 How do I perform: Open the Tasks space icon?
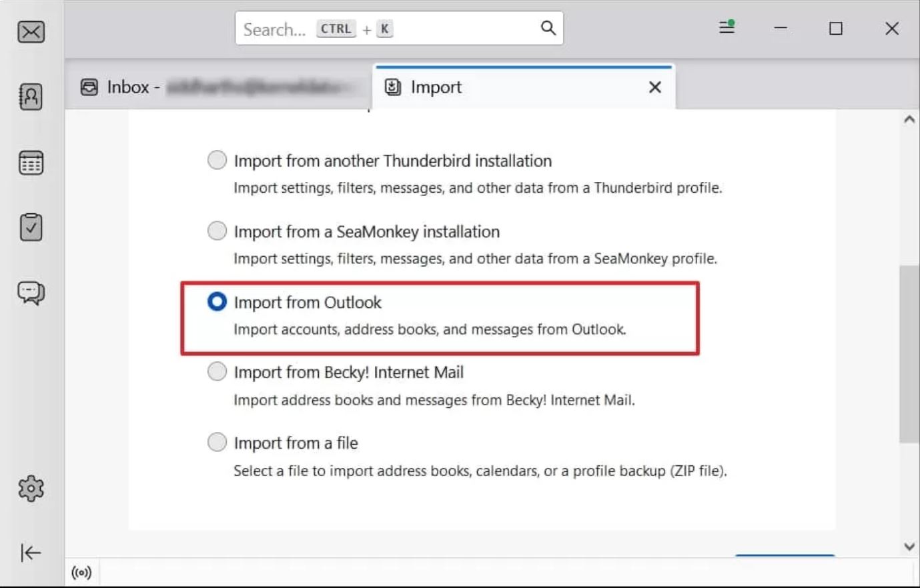(x=31, y=227)
